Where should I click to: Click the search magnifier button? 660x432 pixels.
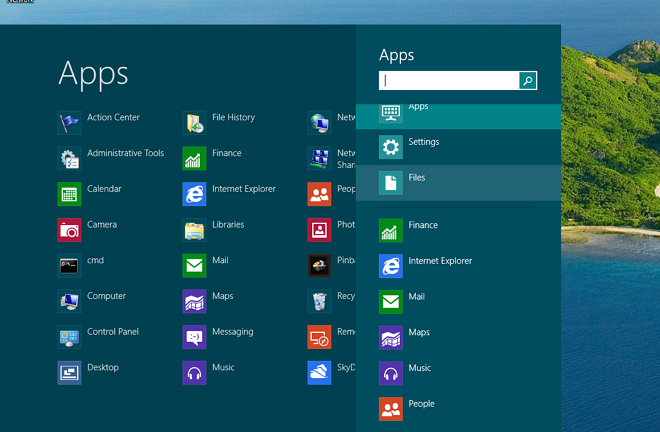(527, 81)
